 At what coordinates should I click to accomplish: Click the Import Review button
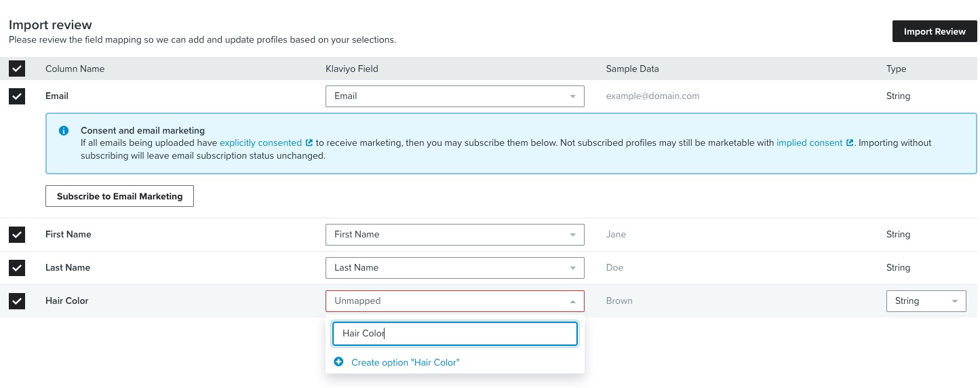[934, 32]
